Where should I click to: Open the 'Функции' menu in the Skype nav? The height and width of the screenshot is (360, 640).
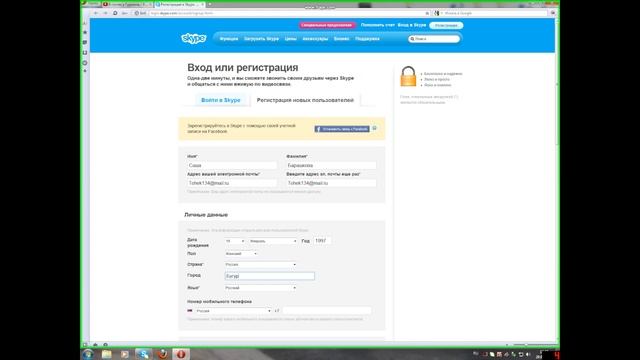(229, 39)
